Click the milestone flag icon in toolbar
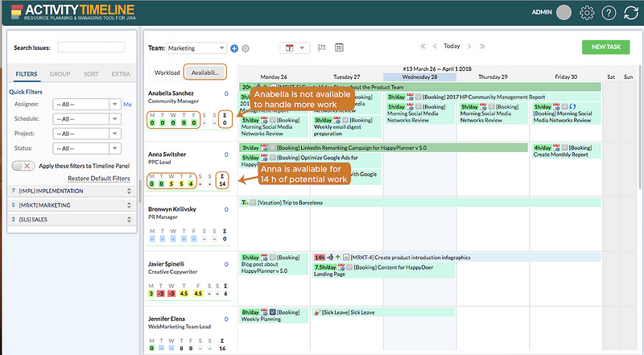Viewport: 644px width, 355px height. click(321, 47)
